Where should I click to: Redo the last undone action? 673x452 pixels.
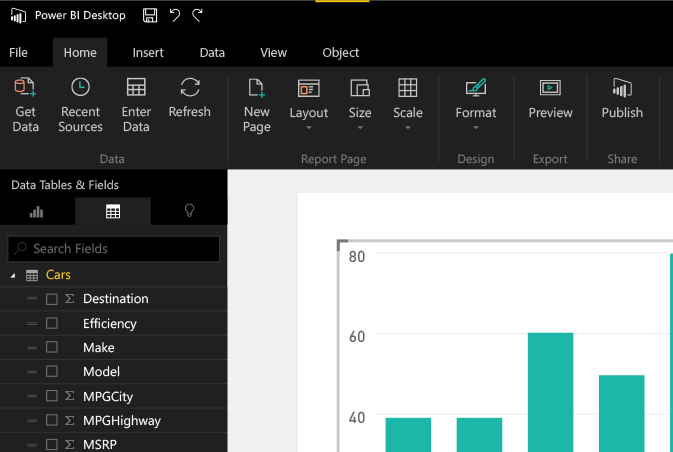point(197,15)
